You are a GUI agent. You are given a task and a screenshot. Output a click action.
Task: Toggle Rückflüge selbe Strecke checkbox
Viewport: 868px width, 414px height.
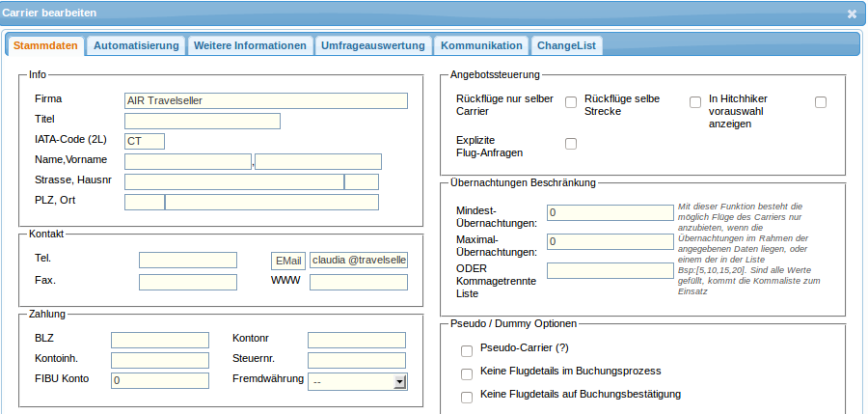point(695,102)
